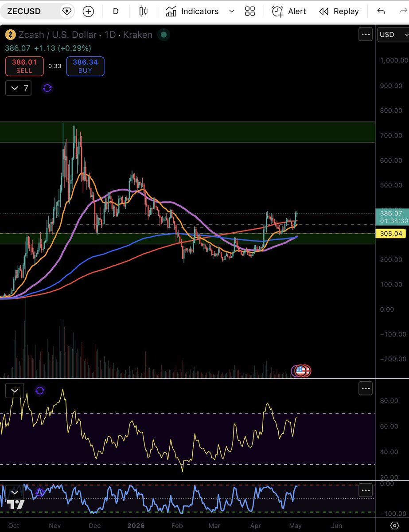Click the 0.33 spread value
Screen dimensions: 409x532
(55, 66)
